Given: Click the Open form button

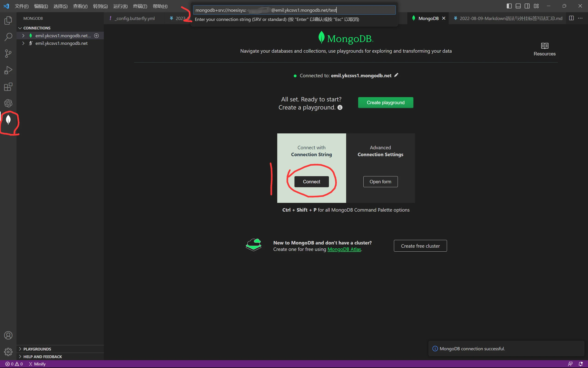Looking at the screenshot, I should pyautogui.click(x=380, y=181).
